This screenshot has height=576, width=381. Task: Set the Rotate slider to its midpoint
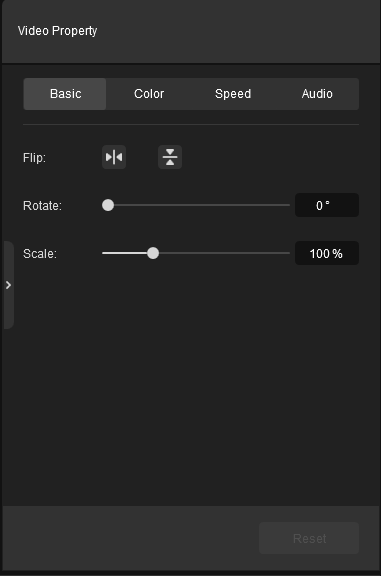[x=196, y=205]
